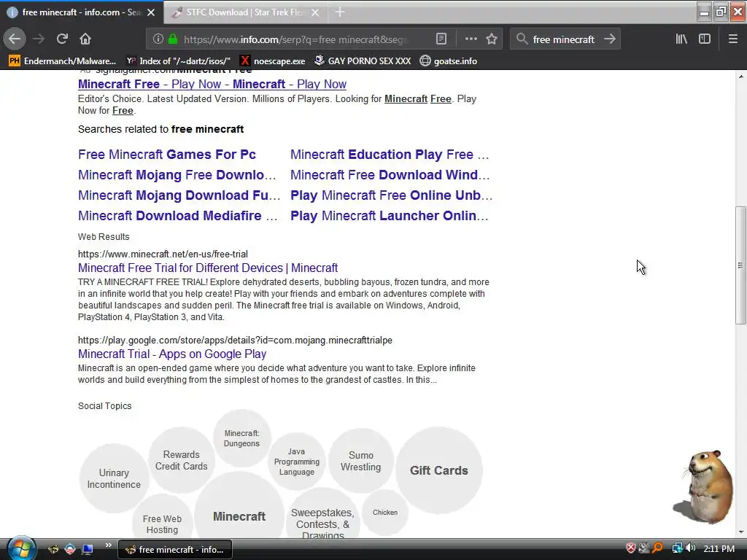This screenshot has width=747, height=560.
Task: Select Java Programming Language topic bubble
Action: point(296,462)
